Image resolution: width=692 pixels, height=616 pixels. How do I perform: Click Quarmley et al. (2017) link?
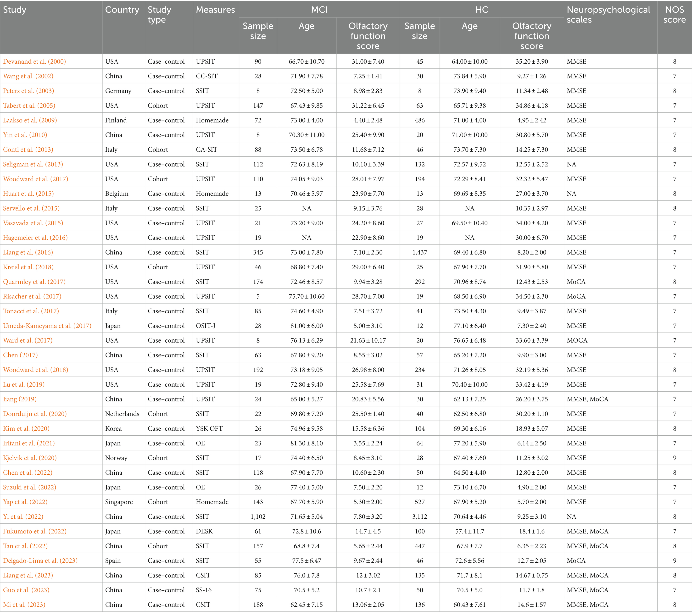[34, 282]
